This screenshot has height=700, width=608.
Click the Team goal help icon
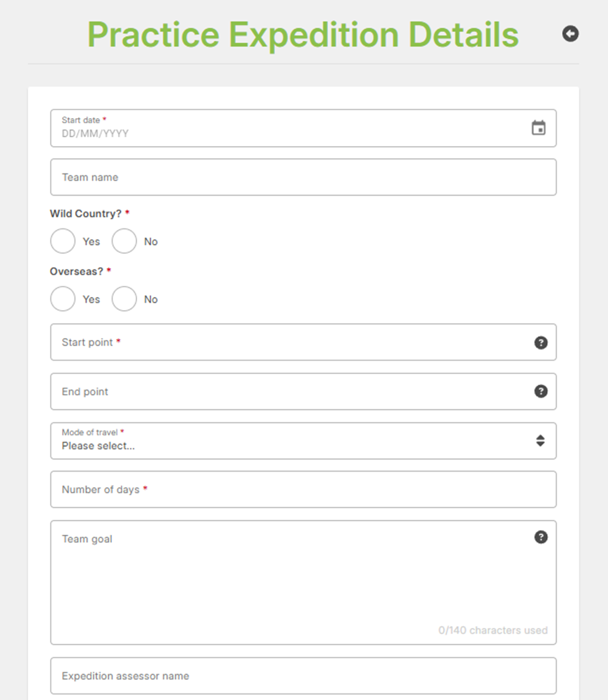click(541, 537)
